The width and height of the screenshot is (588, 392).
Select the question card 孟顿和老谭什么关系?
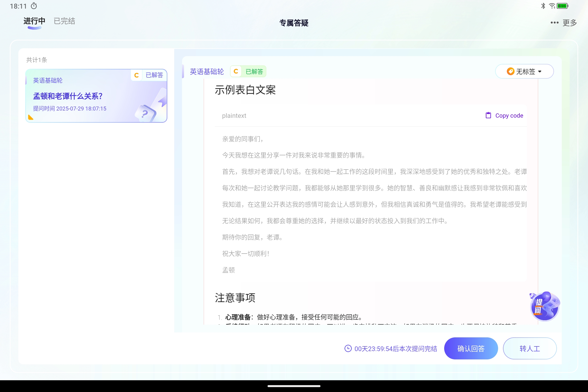pos(96,96)
